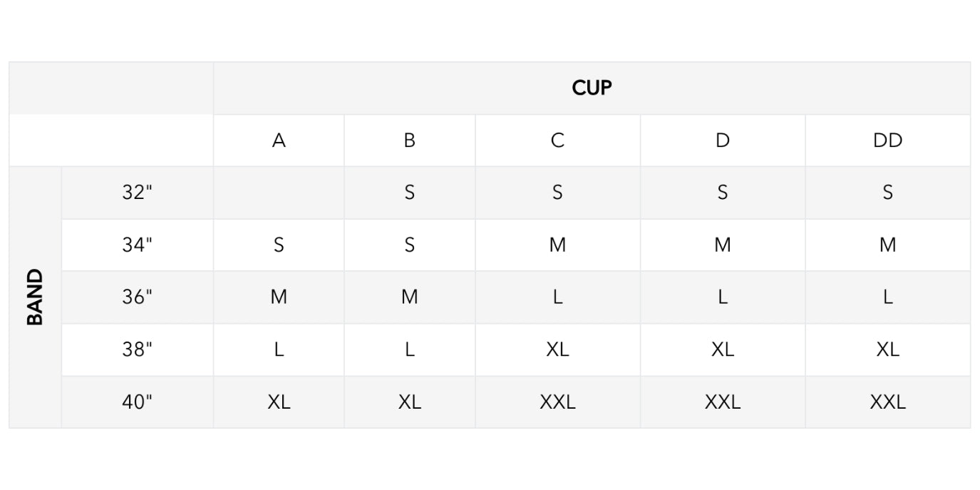Image resolution: width=980 pixels, height=490 pixels.
Task: Select the C cup column header
Action: 557,141
